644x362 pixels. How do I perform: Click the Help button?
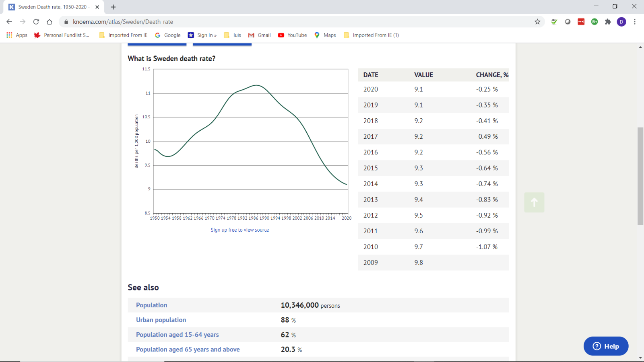click(606, 346)
